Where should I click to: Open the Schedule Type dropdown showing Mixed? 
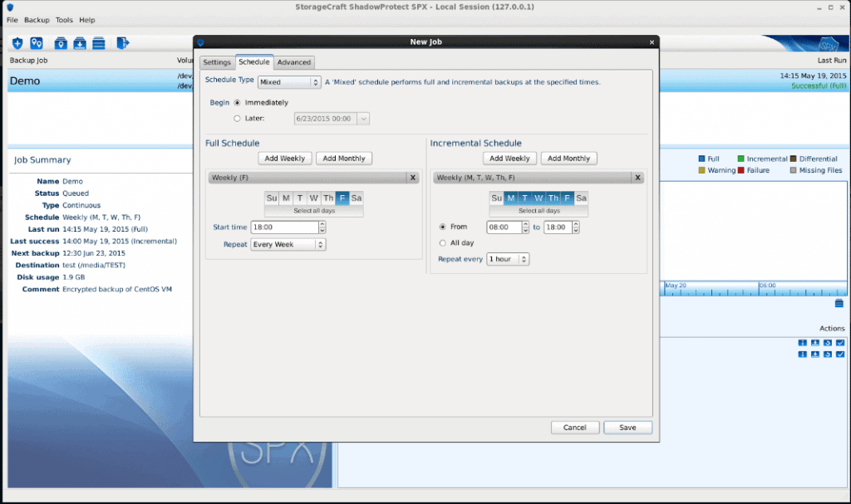288,81
